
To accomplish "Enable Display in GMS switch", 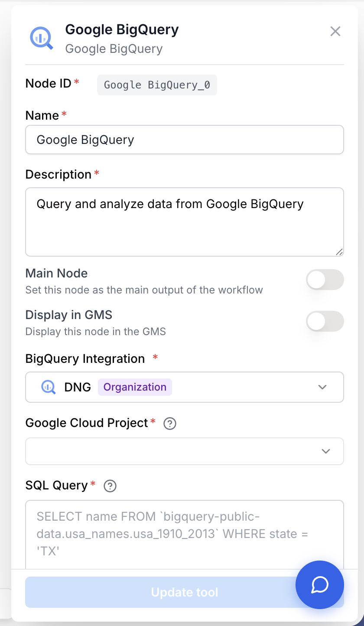I will pos(325,321).
